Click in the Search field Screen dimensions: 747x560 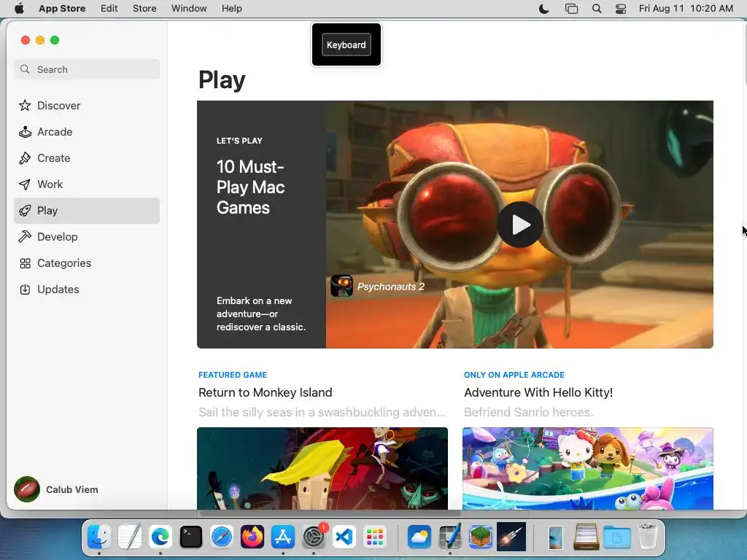pyautogui.click(x=87, y=69)
